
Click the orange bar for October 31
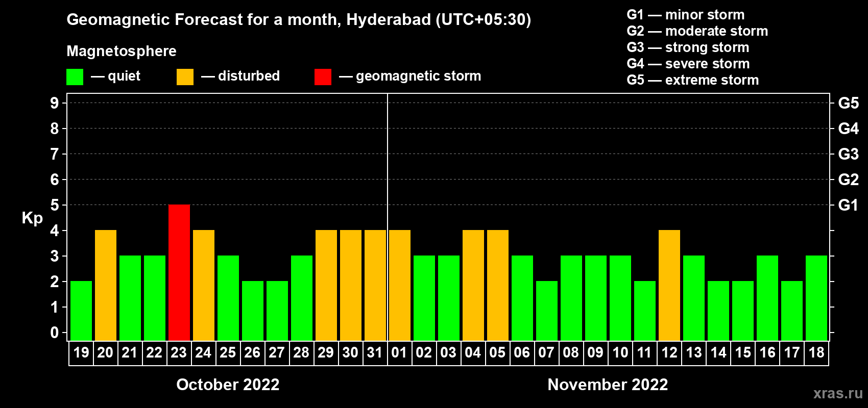[x=375, y=286]
